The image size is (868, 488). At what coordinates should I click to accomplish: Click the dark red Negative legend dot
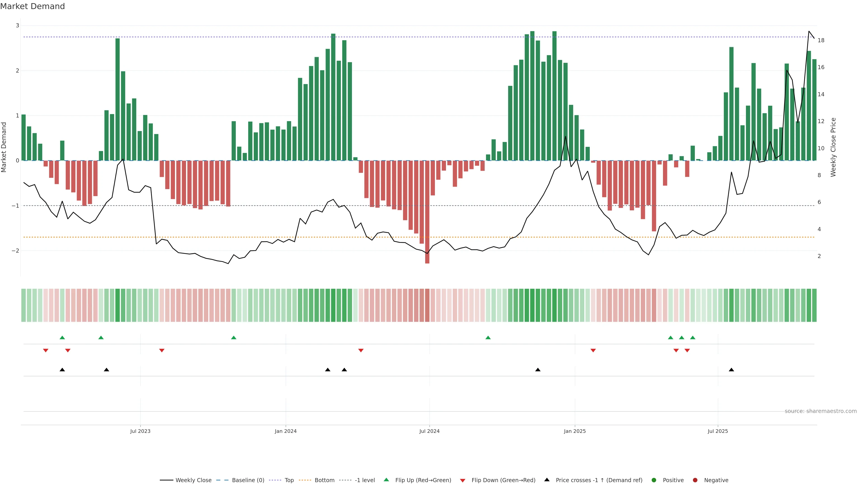click(695, 480)
